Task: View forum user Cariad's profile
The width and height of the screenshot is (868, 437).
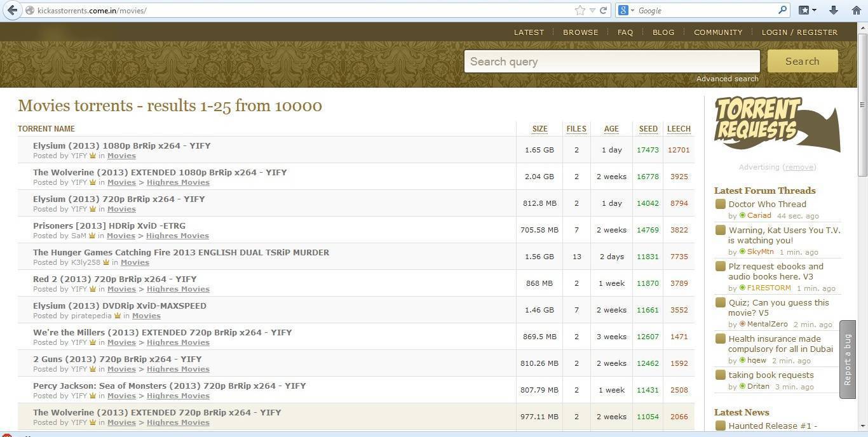Action: tap(759, 215)
